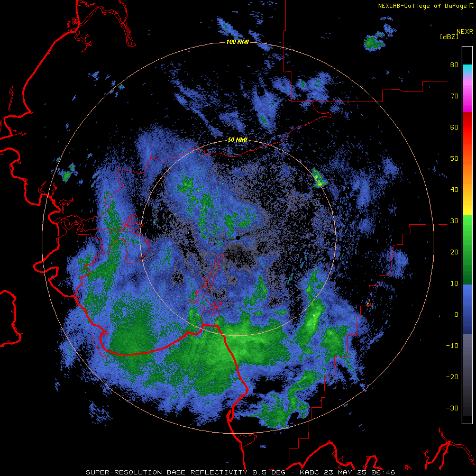Click the -10 value on the dBZ scale
This screenshot has width=476, height=476.
coord(452,346)
